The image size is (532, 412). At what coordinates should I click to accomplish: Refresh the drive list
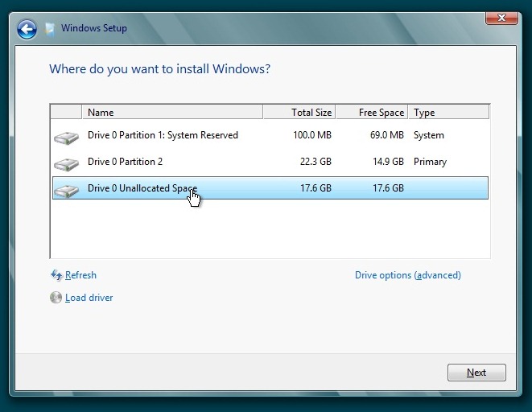pyautogui.click(x=80, y=275)
